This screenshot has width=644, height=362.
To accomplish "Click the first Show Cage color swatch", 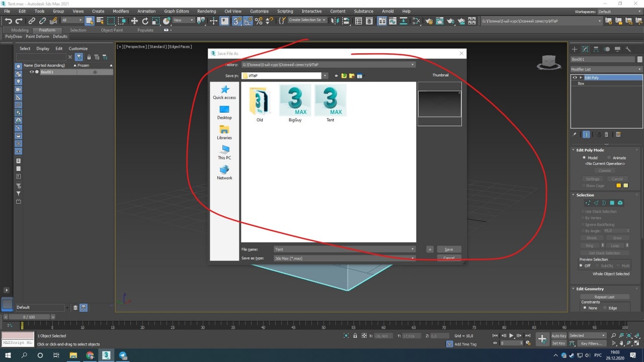I will coord(619,186).
